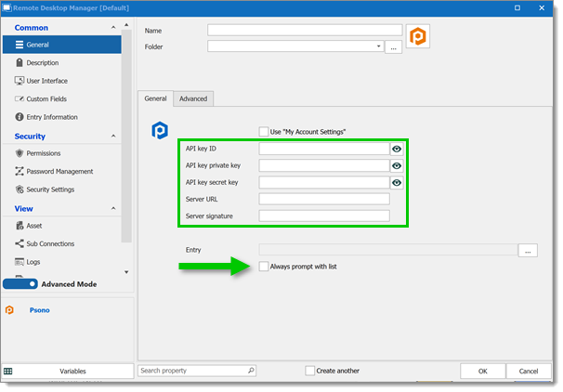
Task: Click into the Server URL field
Action: tap(324, 199)
